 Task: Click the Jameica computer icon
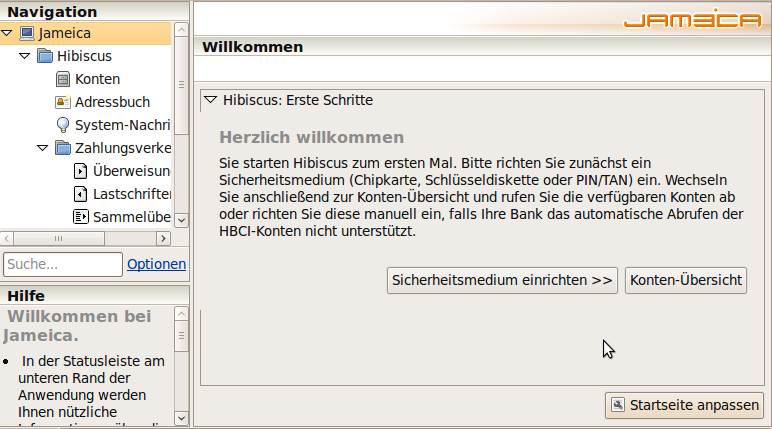(27, 33)
